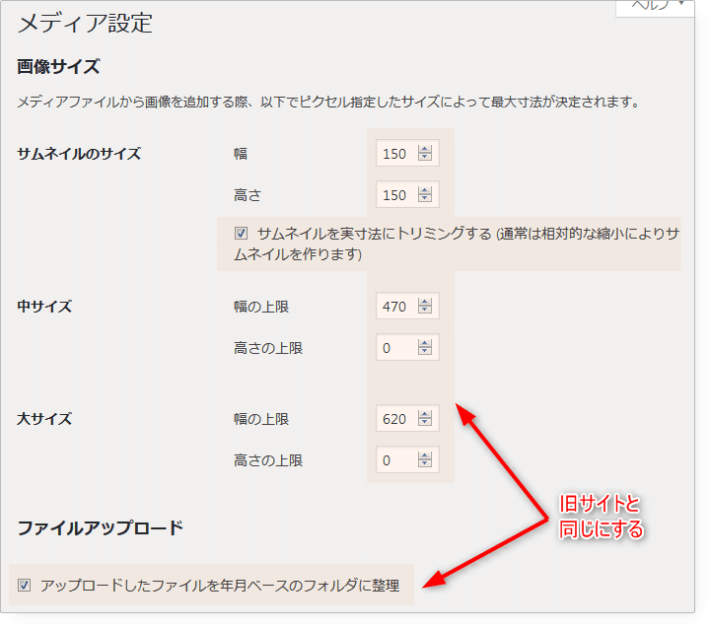Decrease thumbnail width using the down arrow
710x628 pixels.
(425, 158)
